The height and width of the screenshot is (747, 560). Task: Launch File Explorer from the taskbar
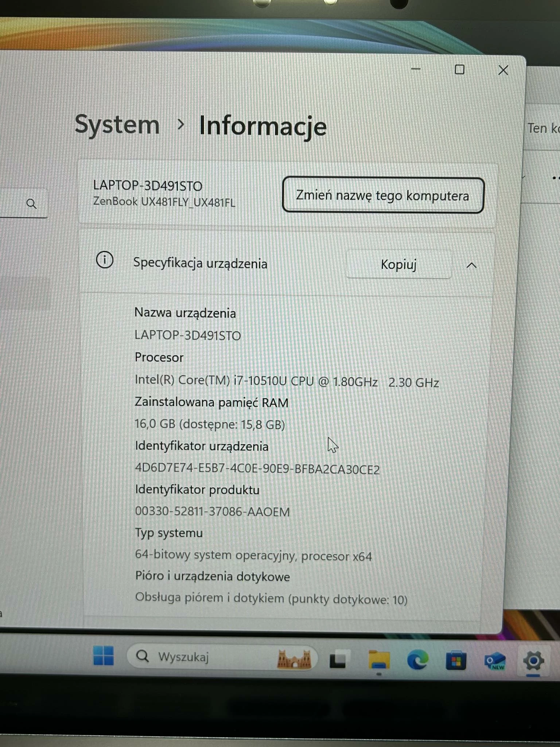coord(379,660)
